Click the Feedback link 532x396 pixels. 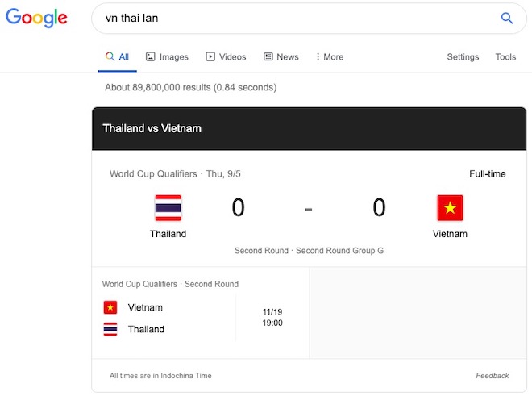click(x=492, y=376)
